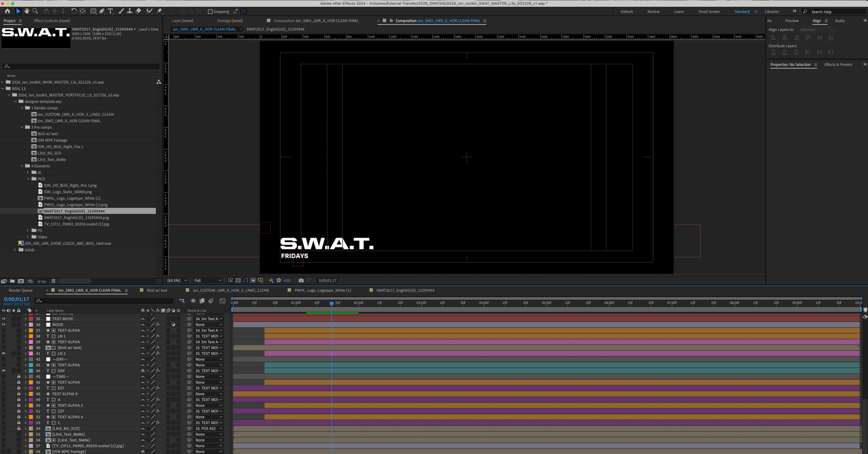Select the Brush tool
The image size is (868, 454).
(121, 11)
